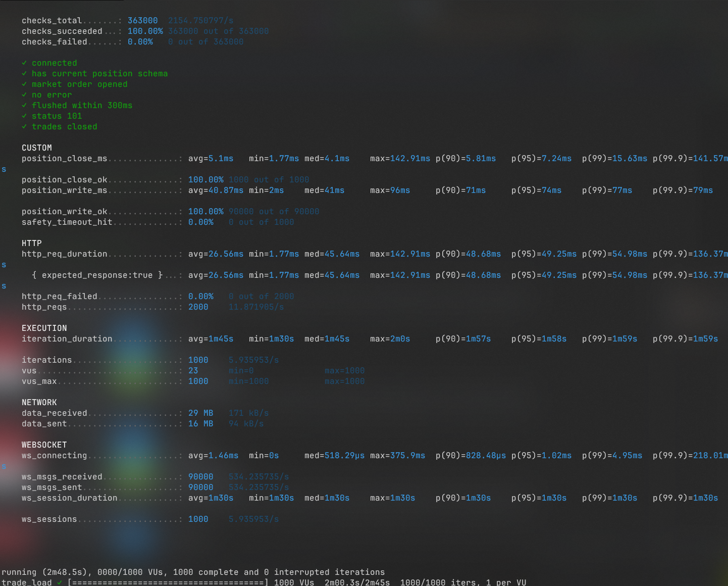
Task: Click the safety_timeout_hit label
Action: (67, 222)
